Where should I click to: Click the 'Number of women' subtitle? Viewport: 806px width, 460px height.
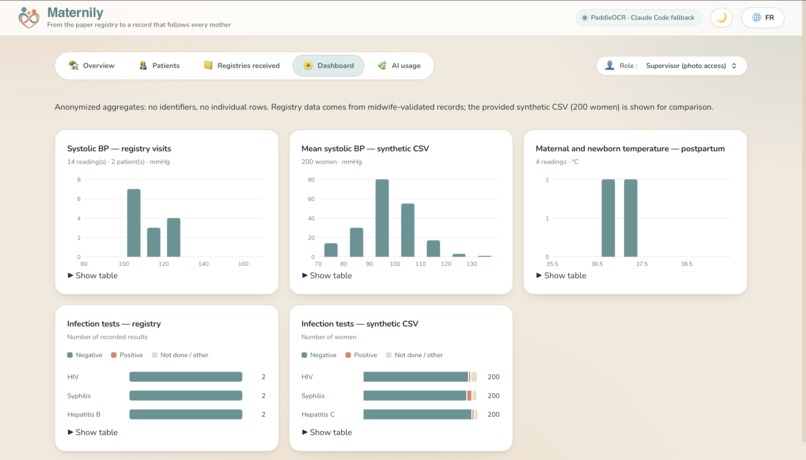tap(328, 337)
